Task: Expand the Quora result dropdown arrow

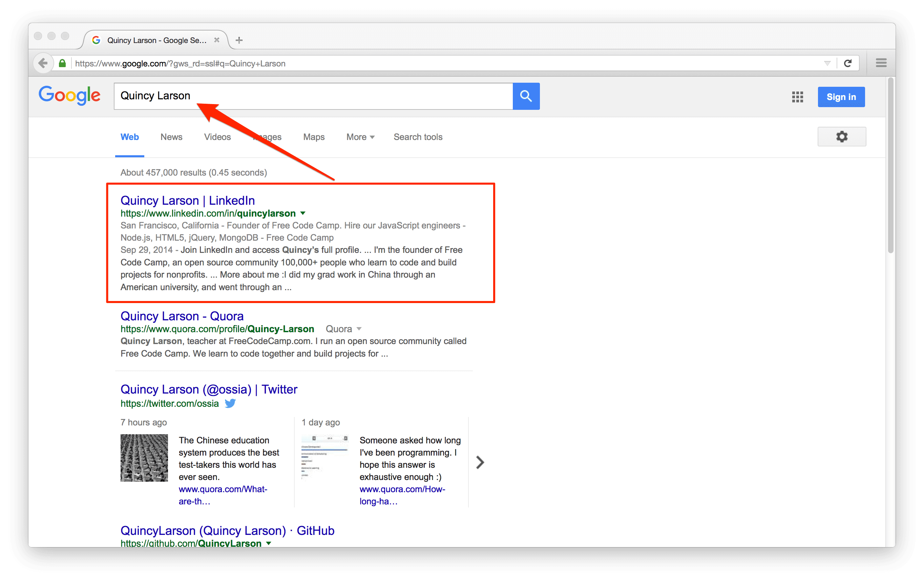Action: (x=359, y=329)
